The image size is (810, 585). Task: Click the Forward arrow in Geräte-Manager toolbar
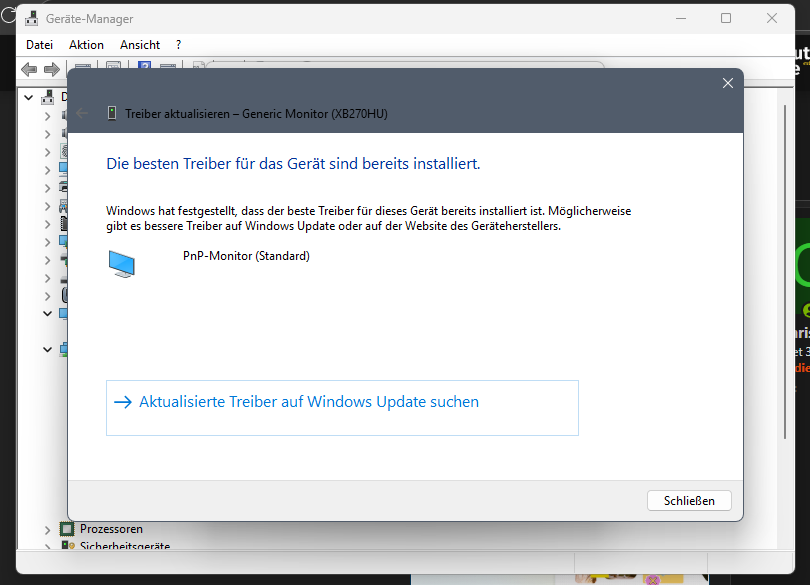[x=52, y=69]
